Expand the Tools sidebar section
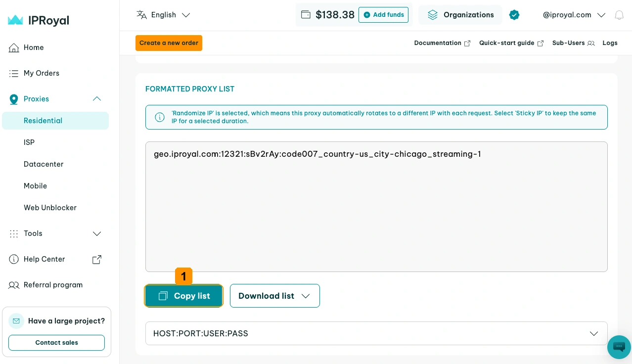Viewport: 632px width, 364px height. 97,233
